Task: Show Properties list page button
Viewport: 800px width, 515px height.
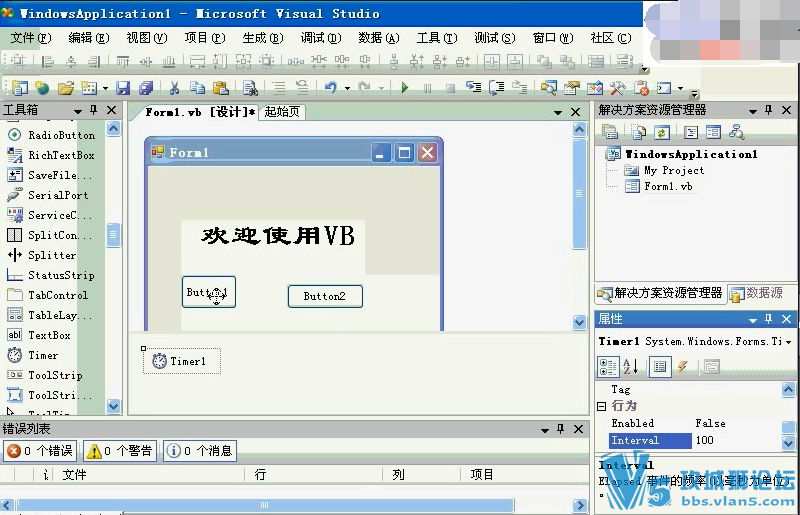Action: click(660, 366)
